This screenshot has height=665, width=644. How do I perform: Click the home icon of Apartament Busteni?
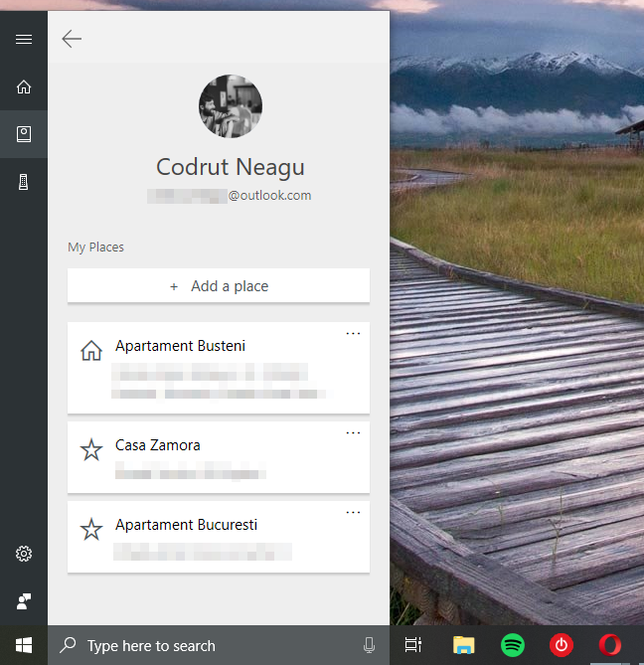(x=91, y=350)
